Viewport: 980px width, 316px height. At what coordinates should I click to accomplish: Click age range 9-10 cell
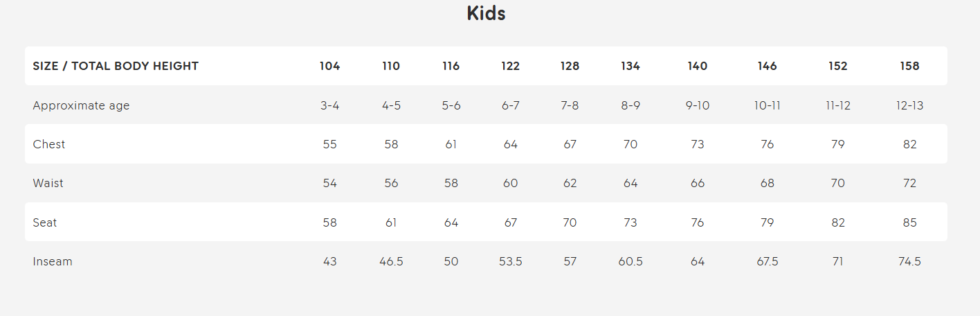(x=698, y=106)
